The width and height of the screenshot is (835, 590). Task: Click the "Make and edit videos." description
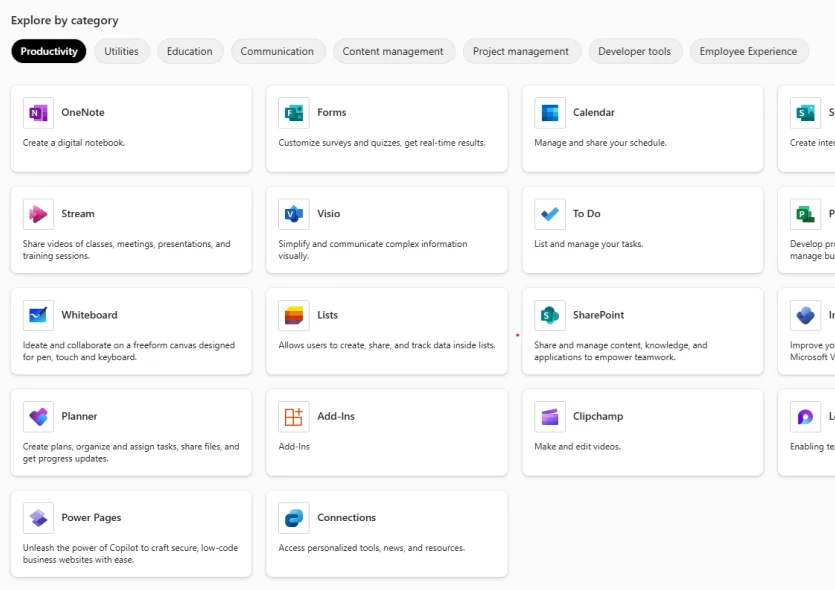[578, 446]
